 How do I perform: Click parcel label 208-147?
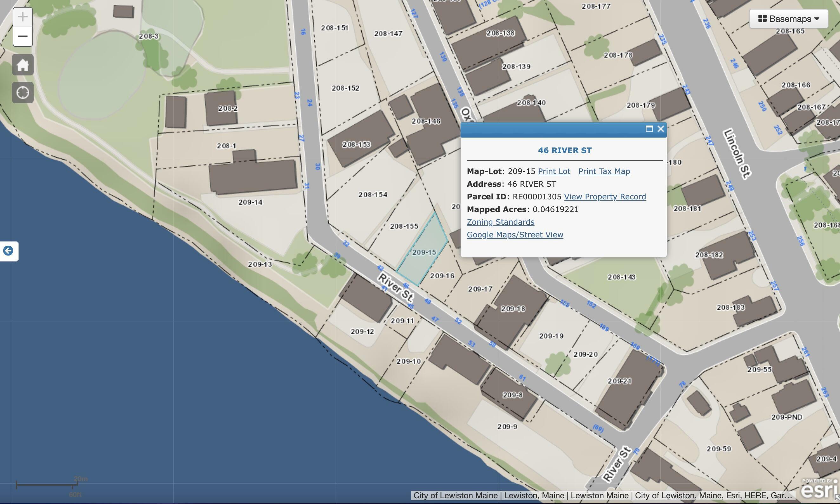(x=388, y=34)
